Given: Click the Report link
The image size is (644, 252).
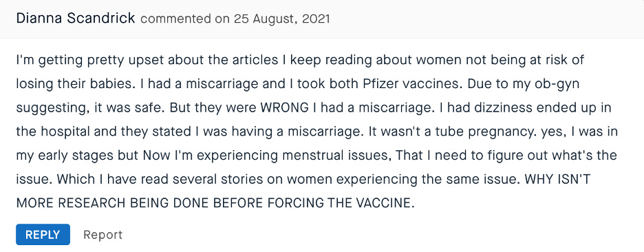Looking at the screenshot, I should pos(103,235).
